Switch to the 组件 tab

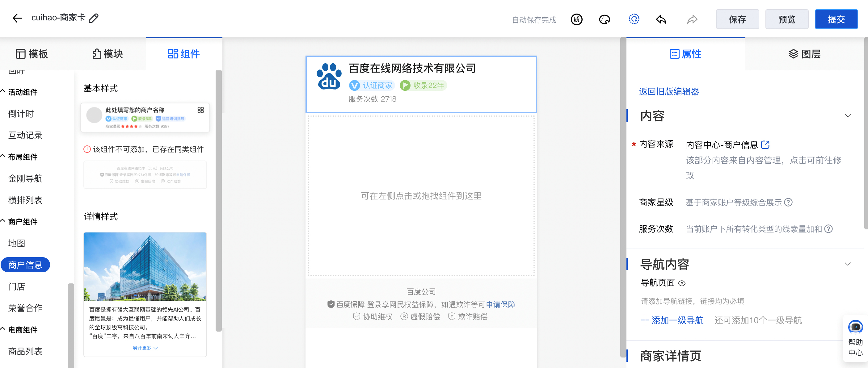click(184, 54)
